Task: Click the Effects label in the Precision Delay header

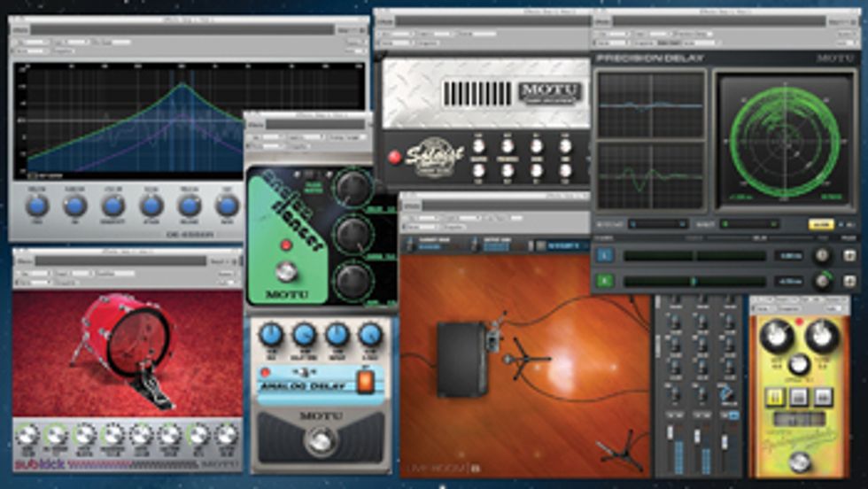Action: click(601, 21)
